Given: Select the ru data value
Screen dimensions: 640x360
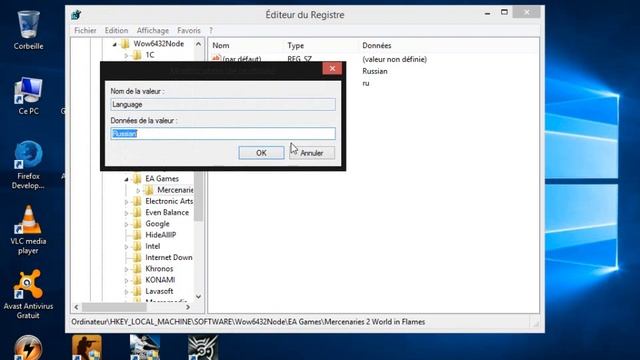Looking at the screenshot, I should [366, 83].
